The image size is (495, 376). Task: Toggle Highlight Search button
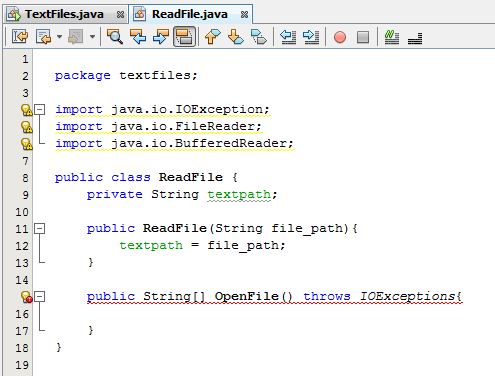coord(184,37)
